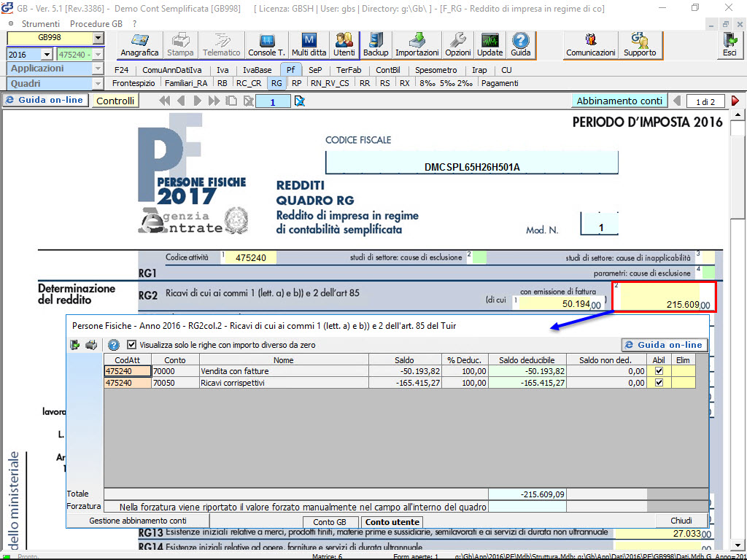Launch the Backup tool
747x560 pixels.
(x=376, y=46)
